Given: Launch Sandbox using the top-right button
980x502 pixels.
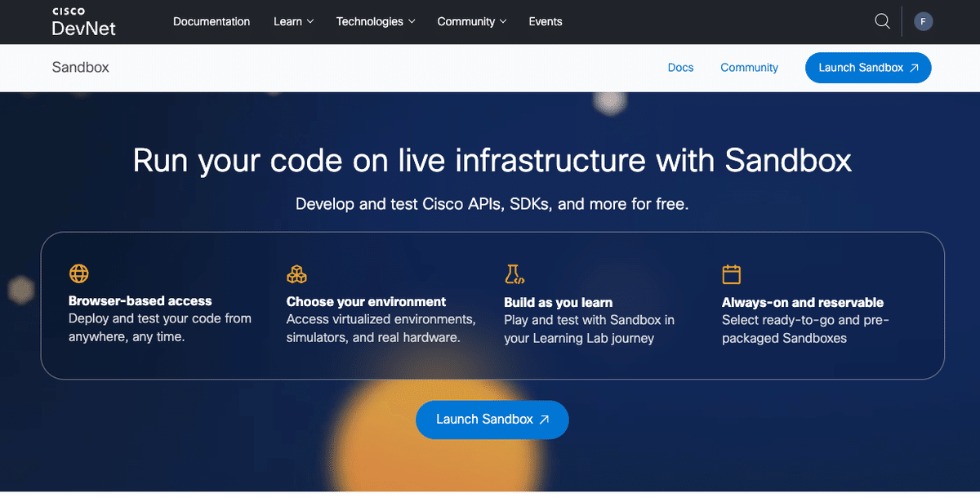Looking at the screenshot, I should 868,68.
